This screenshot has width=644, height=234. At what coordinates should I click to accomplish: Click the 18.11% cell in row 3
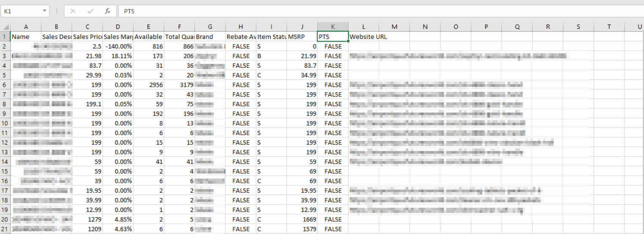click(118, 56)
